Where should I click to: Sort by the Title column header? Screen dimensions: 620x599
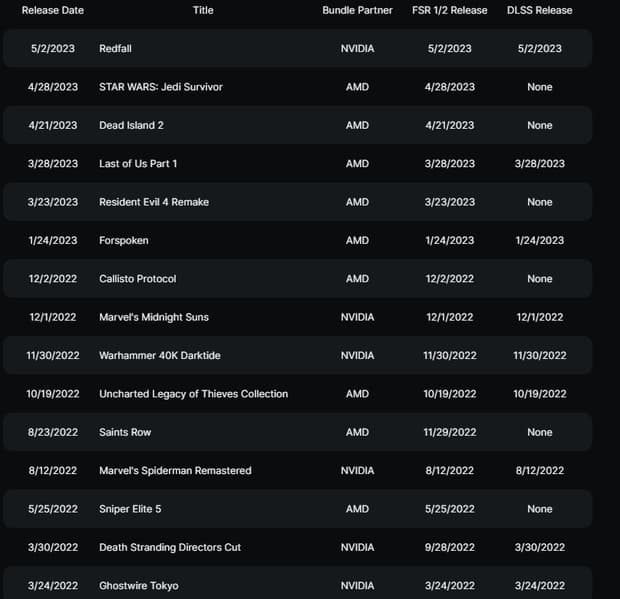pyautogui.click(x=203, y=10)
